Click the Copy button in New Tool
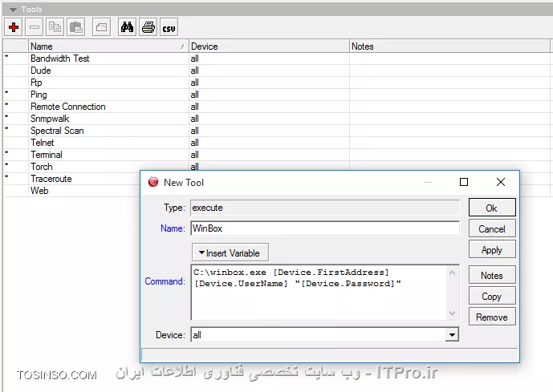Viewport: 553px width, 392px height. click(492, 296)
